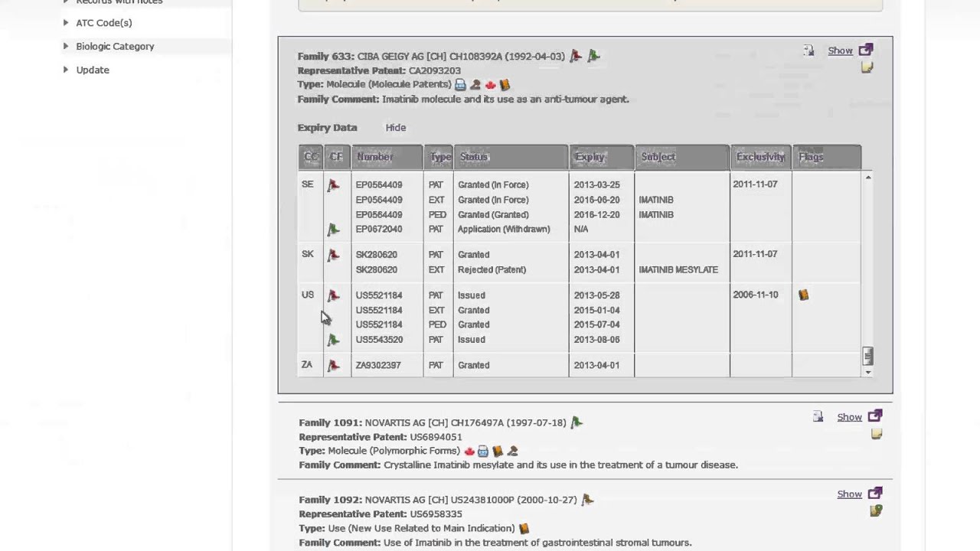Sort by the Flags column header
The width and height of the screenshot is (980, 551).
point(827,157)
